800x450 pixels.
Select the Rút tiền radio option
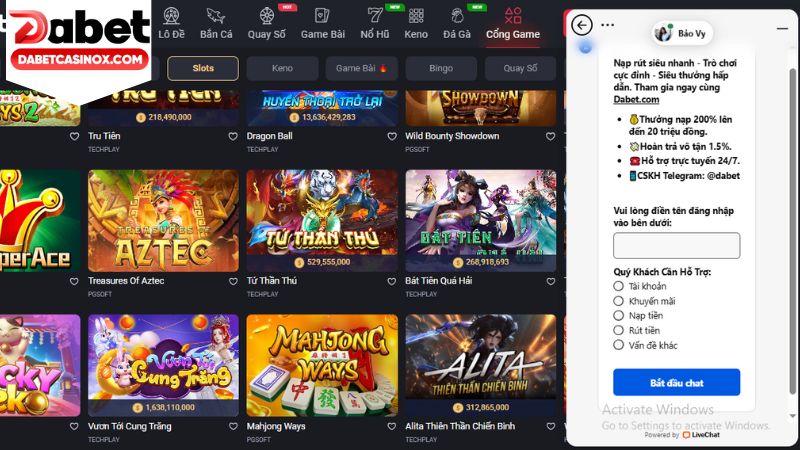click(x=618, y=330)
